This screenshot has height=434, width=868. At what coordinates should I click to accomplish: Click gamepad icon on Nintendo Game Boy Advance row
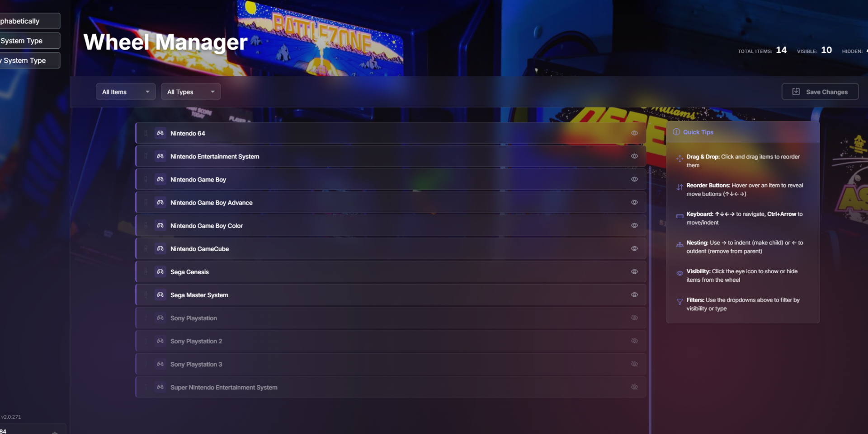coord(160,202)
